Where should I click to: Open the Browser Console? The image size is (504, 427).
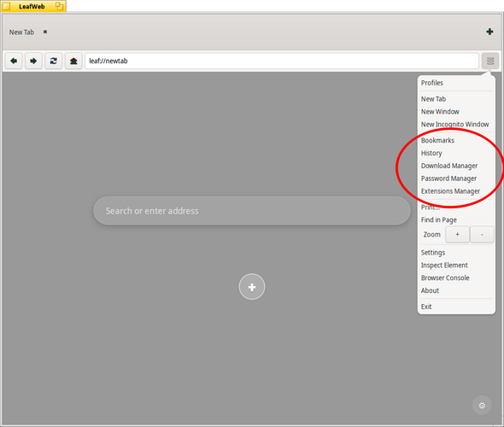point(456,278)
